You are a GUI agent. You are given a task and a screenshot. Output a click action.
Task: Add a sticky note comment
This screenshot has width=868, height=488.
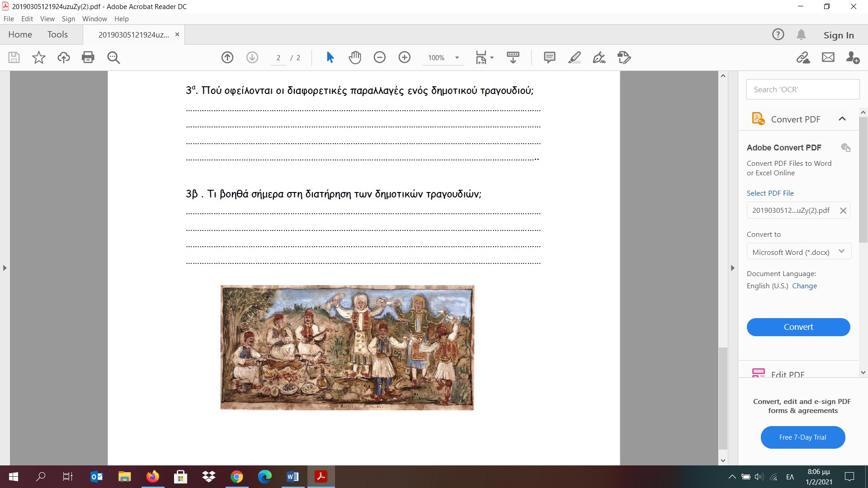coord(550,57)
